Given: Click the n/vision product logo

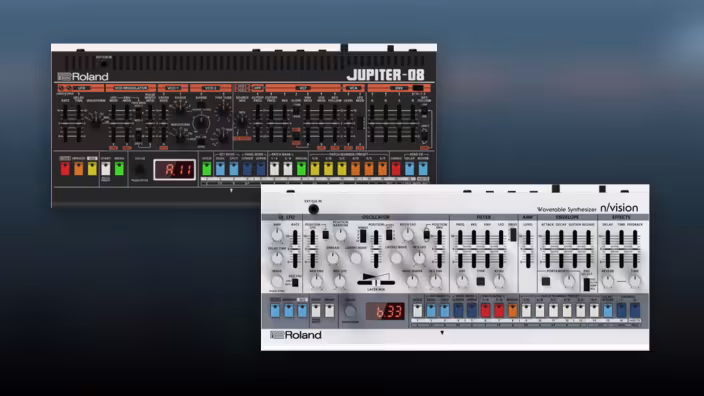Looking at the screenshot, I should tap(619, 207).
